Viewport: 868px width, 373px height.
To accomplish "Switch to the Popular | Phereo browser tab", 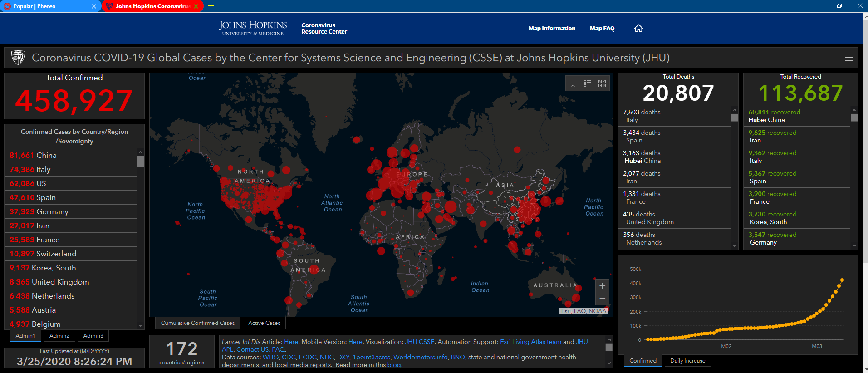I will click(51, 6).
